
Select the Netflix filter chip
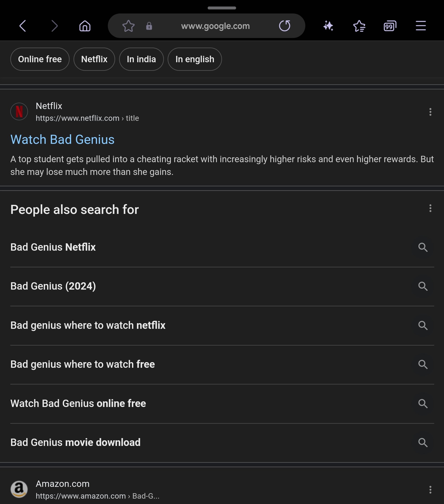tap(94, 59)
